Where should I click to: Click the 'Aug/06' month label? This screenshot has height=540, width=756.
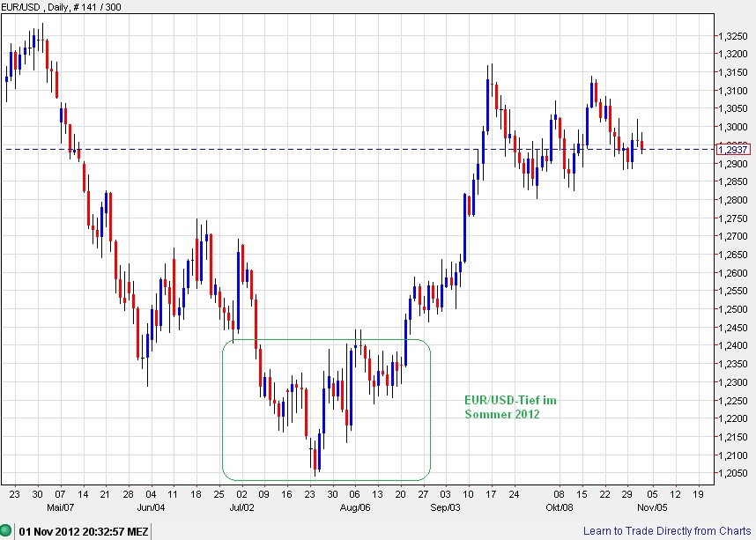354,507
